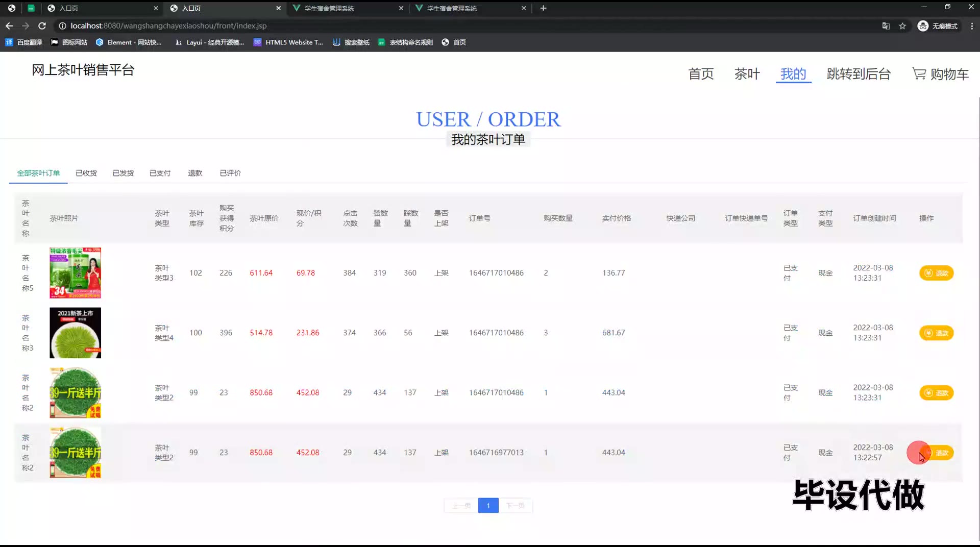Click the 2021新茶上市 tea thumbnail
The height and width of the screenshot is (547, 980).
point(75,333)
